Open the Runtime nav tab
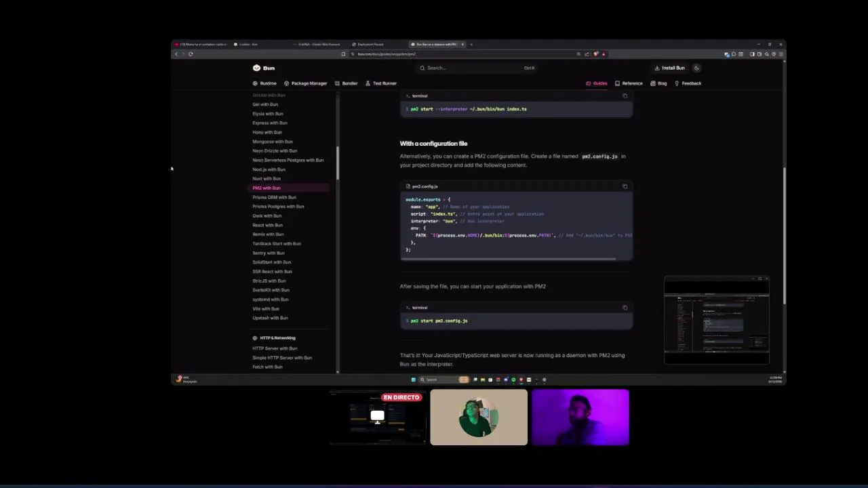 pos(265,83)
